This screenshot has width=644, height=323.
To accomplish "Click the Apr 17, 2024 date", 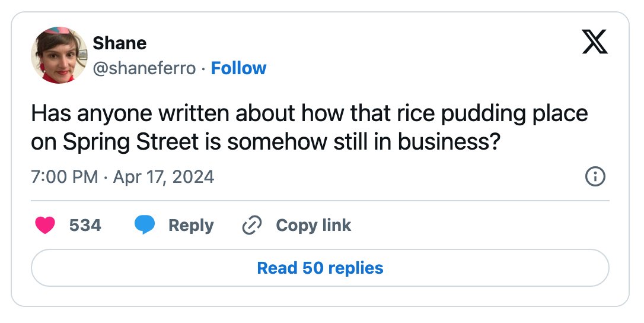I will (x=164, y=178).
